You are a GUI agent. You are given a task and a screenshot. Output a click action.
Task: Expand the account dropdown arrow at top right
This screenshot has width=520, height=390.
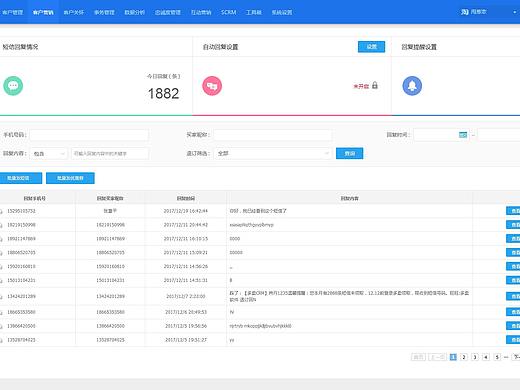514,12
